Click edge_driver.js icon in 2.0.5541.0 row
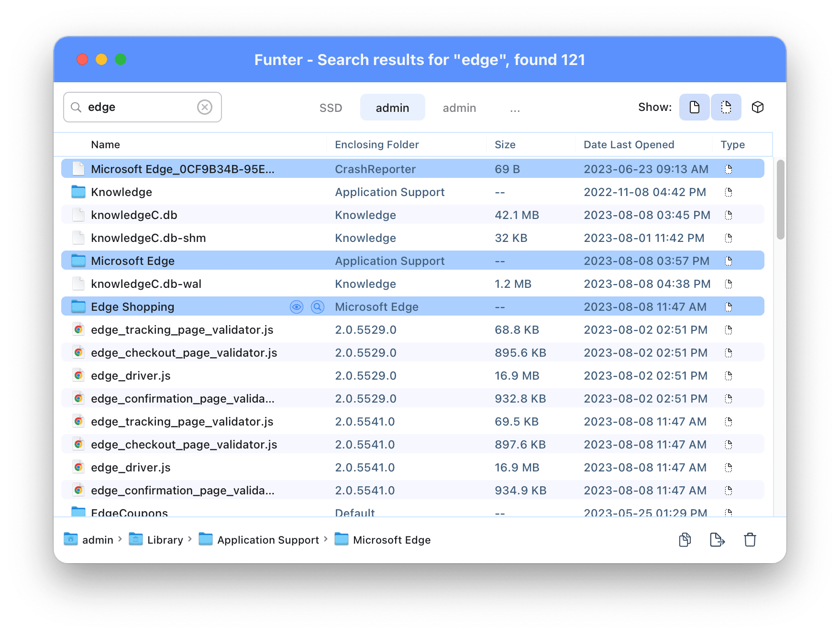Viewport: 840px width, 634px height. (78, 467)
